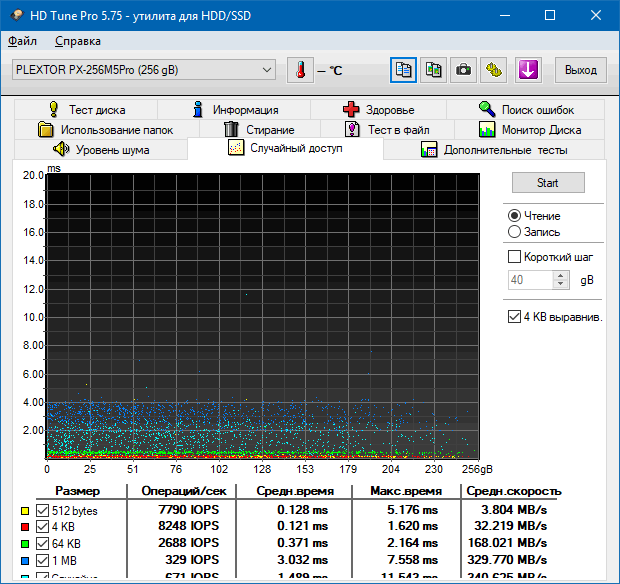Click the copy screenshot to clipboard icon
Viewport: 620px width, 584px height.
click(433, 70)
